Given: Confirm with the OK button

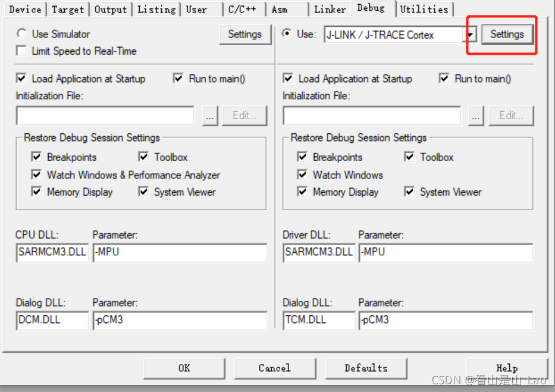Looking at the screenshot, I should 184,368.
